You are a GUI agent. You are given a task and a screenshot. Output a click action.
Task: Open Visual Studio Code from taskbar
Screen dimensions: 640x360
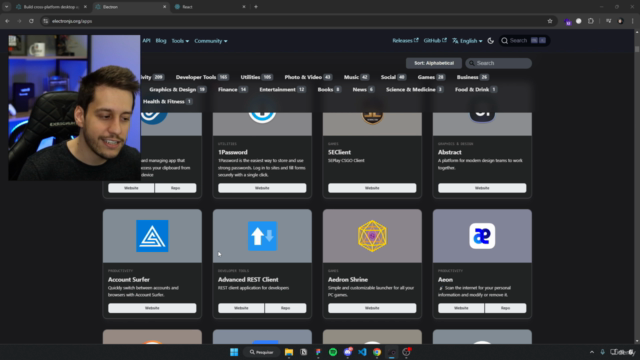(362, 352)
